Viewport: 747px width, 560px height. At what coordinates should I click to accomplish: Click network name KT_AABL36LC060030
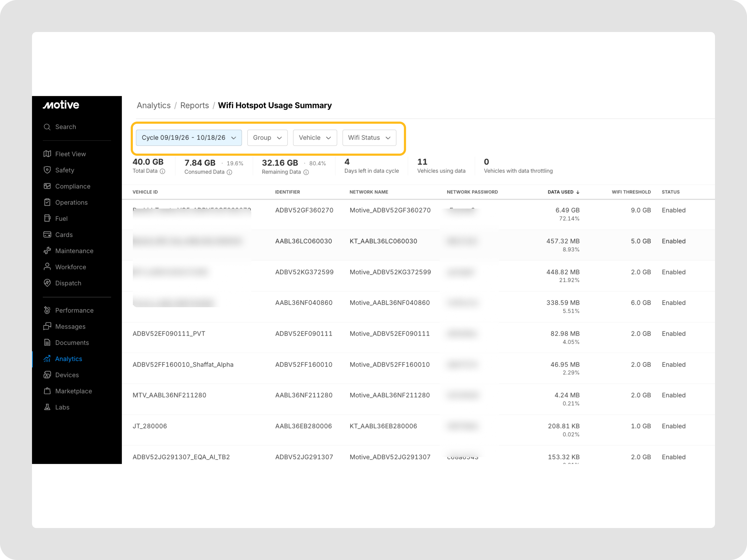[383, 241]
